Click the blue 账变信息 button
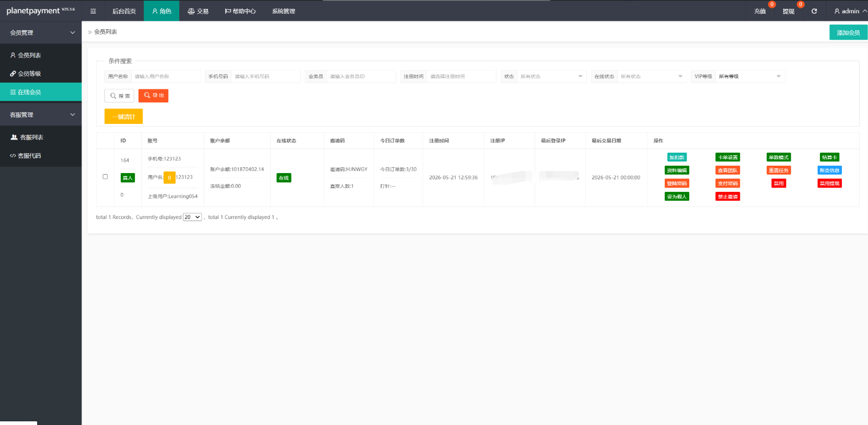Image resolution: width=868 pixels, height=425 pixels. pos(829,170)
